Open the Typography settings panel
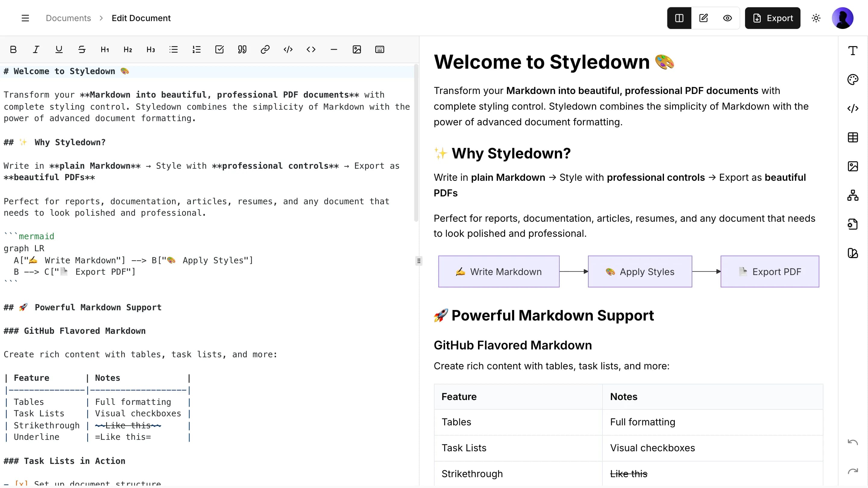Viewport: 868px width, 488px height. (x=853, y=51)
